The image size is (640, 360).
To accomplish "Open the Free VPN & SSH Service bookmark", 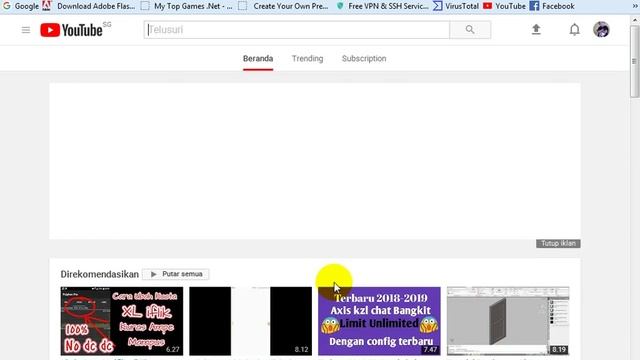I will coord(382,6).
